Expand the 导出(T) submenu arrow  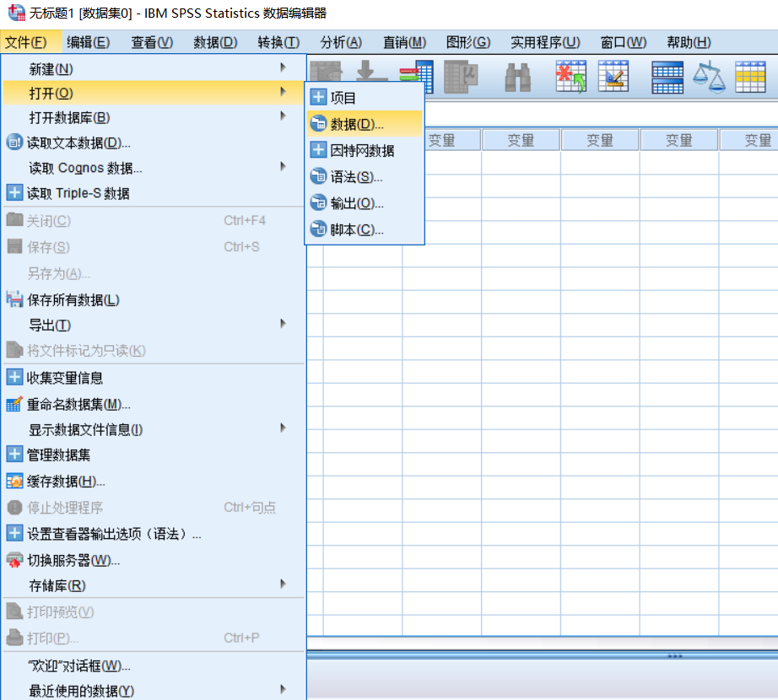283,324
